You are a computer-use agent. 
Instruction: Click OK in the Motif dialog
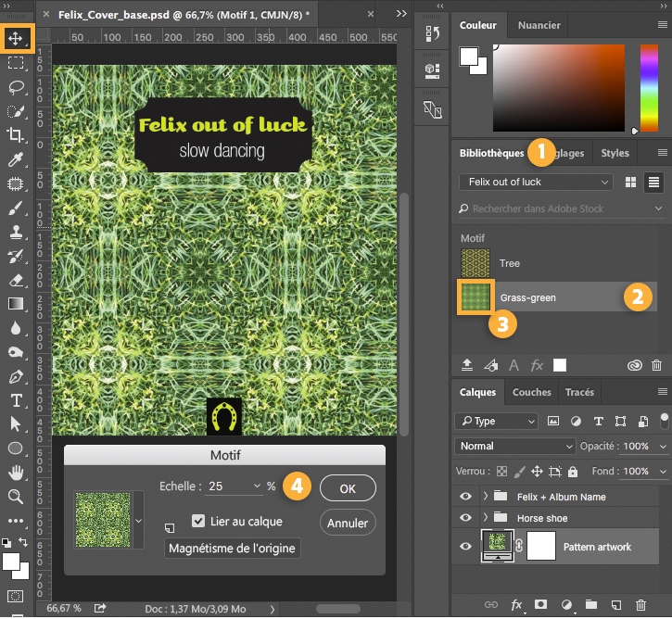(x=348, y=487)
